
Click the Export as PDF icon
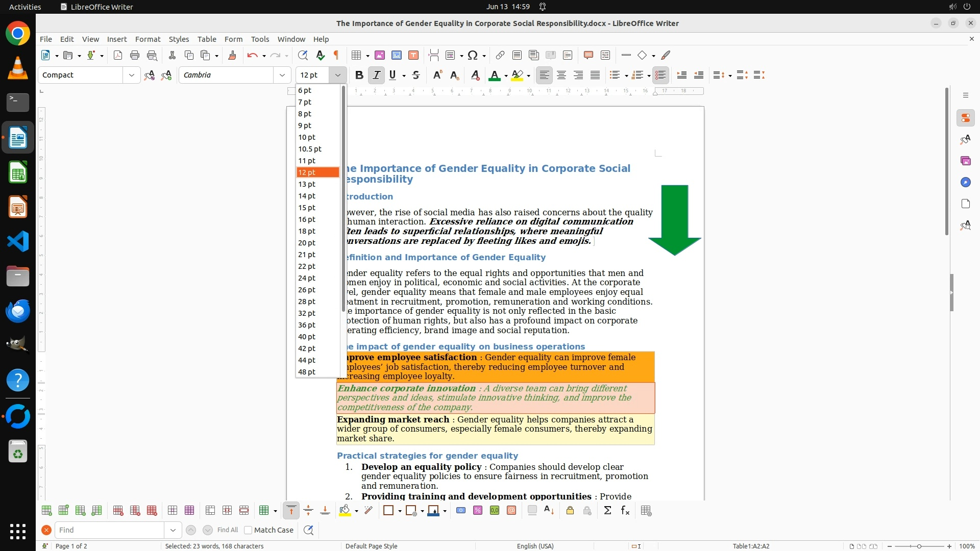click(118, 55)
